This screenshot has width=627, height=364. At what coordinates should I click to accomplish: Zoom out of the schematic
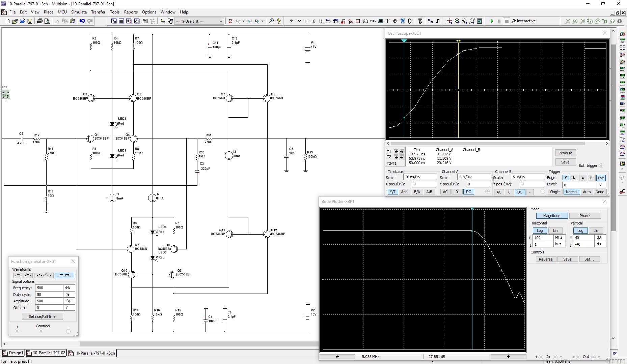(x=457, y=21)
